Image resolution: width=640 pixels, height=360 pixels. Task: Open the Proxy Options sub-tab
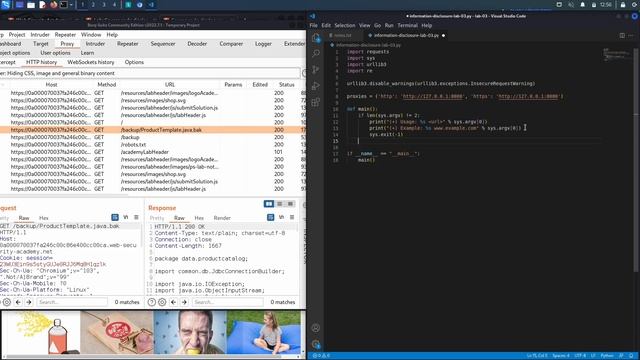(134, 62)
